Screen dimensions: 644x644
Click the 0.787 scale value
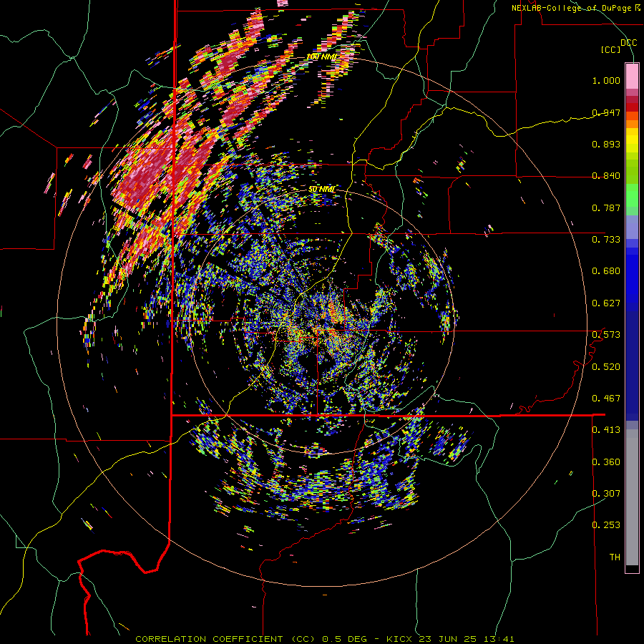(606, 208)
